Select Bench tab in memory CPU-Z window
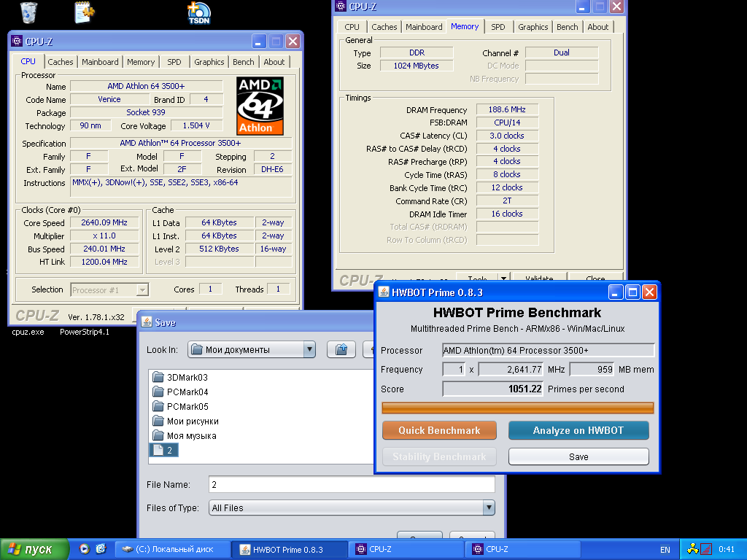The width and height of the screenshot is (747, 560). (568, 27)
